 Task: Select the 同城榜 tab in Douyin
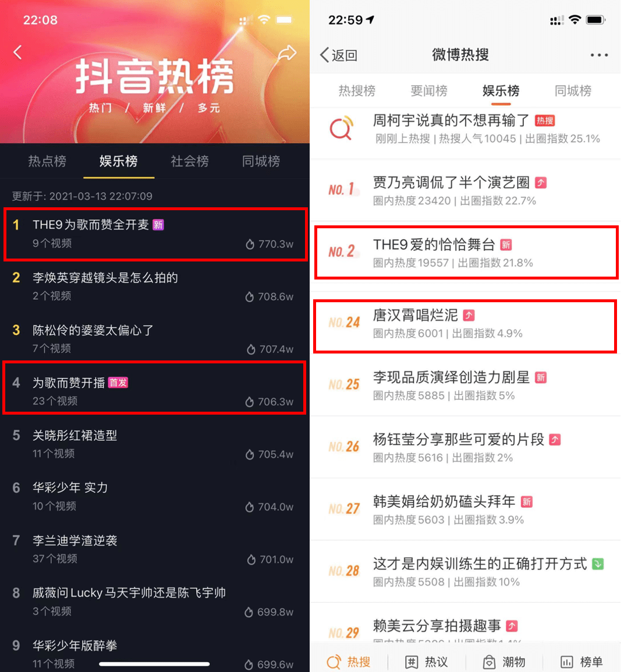click(261, 161)
